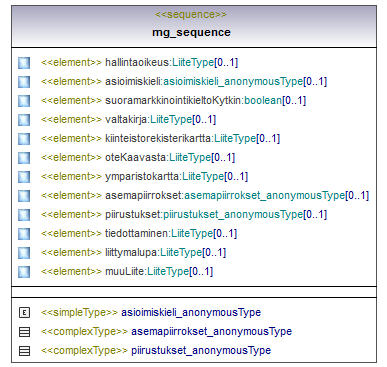Select the suoramarkkinointikieltoKytkin element icon
Screen dimensions: 387x367
click(24, 101)
